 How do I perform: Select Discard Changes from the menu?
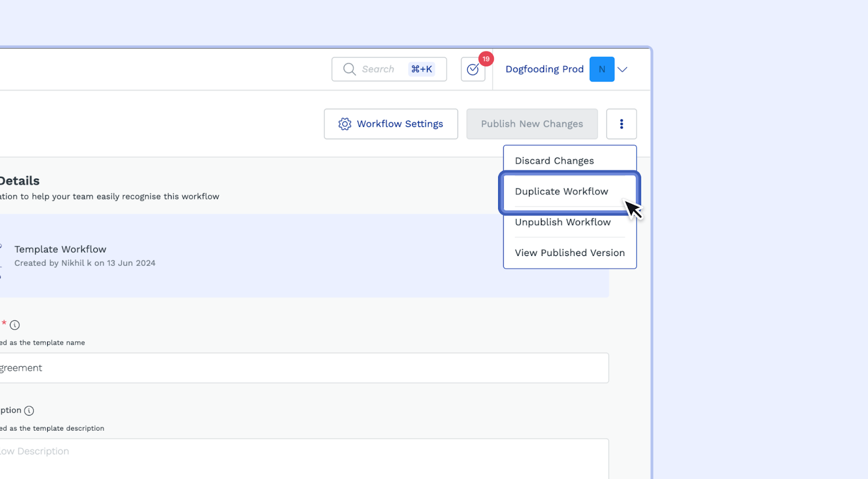click(x=554, y=161)
